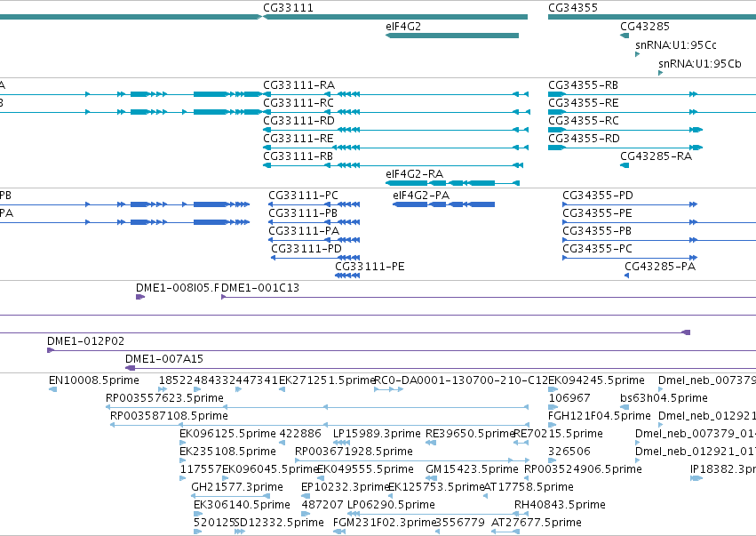
Task: Select transcript CG33111-RA label
Action: pyautogui.click(x=298, y=85)
